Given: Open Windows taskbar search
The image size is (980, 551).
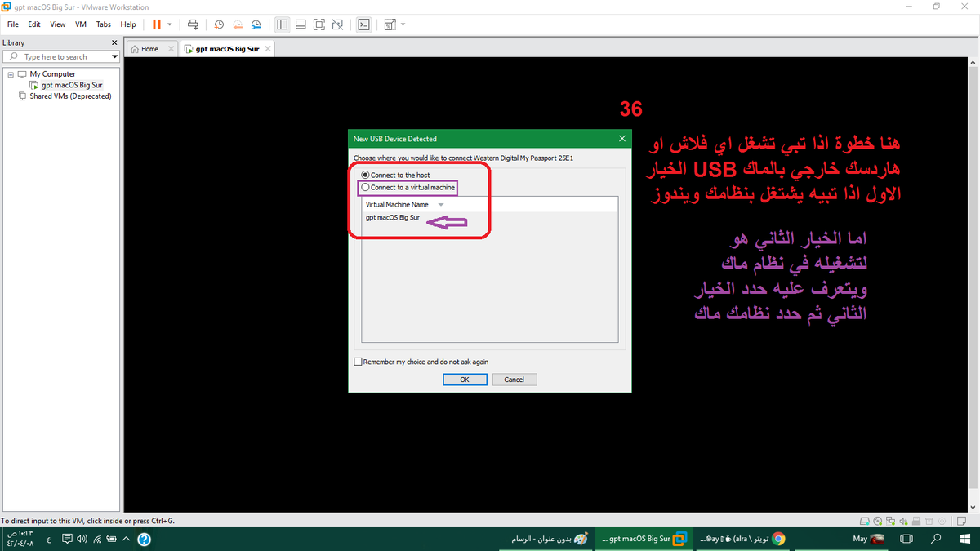Looking at the screenshot, I should tap(936, 539).
